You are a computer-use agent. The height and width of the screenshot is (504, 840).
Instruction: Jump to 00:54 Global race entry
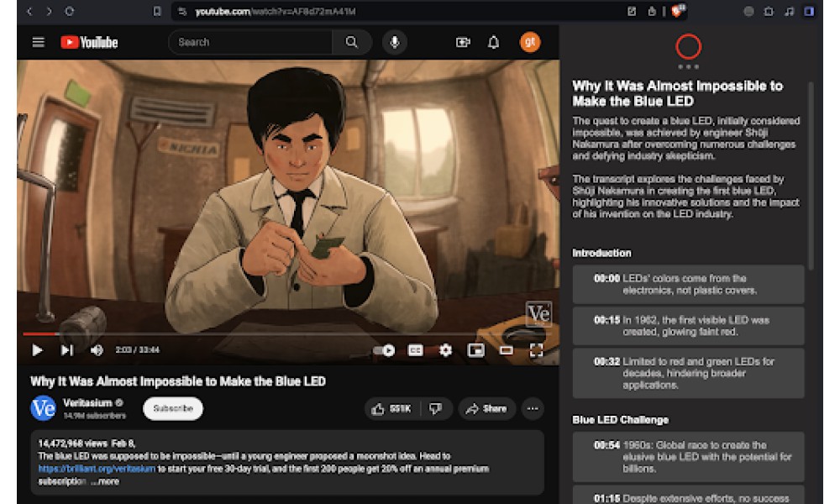point(689,457)
